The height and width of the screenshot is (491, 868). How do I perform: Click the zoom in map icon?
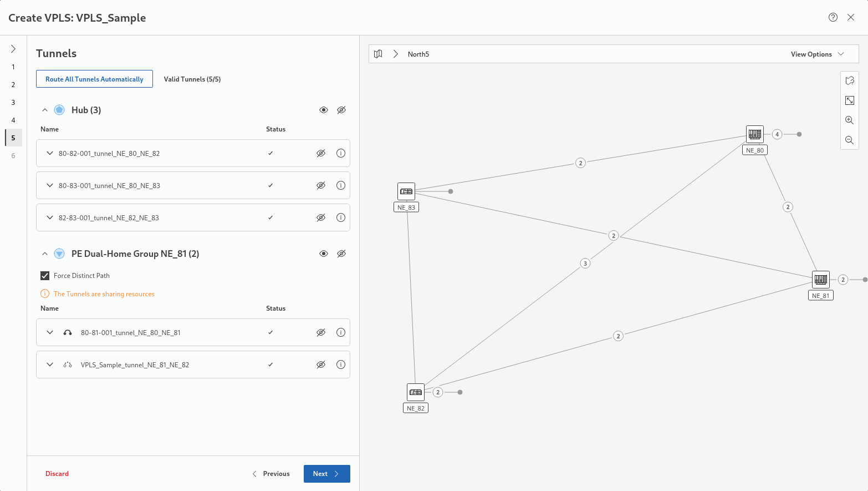[x=849, y=120]
